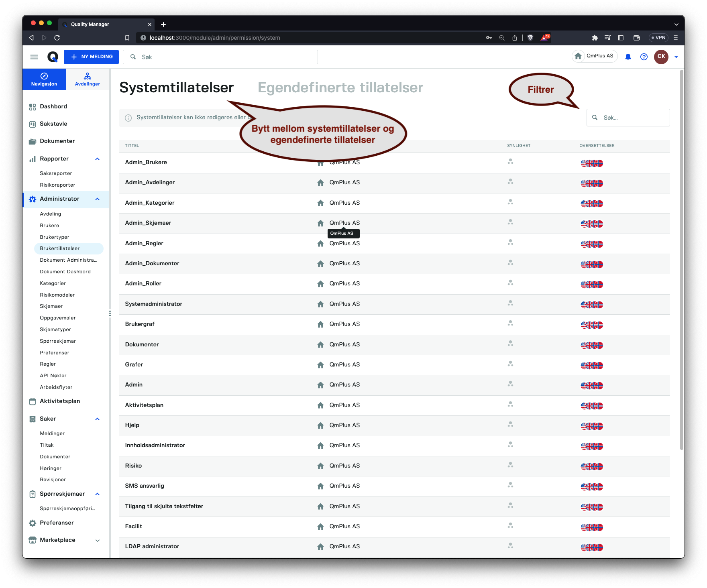
Task: Open Systemtillatelser tab heading
Action: tap(177, 87)
